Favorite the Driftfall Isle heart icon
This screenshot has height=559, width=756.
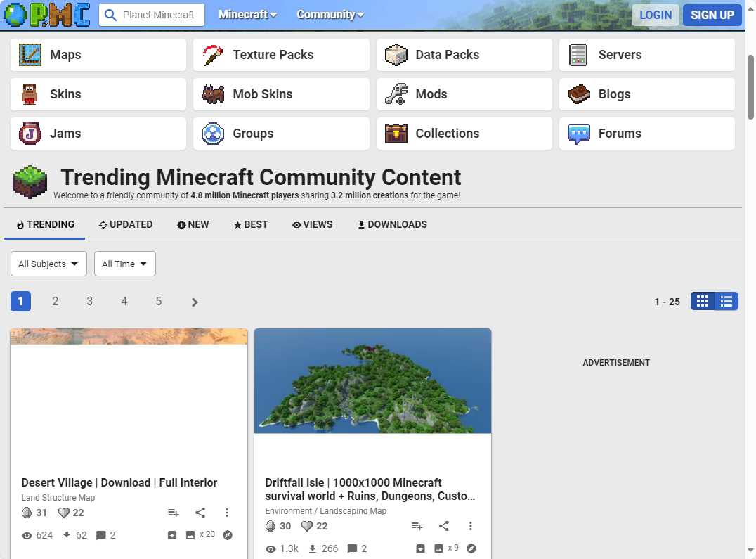[306, 526]
